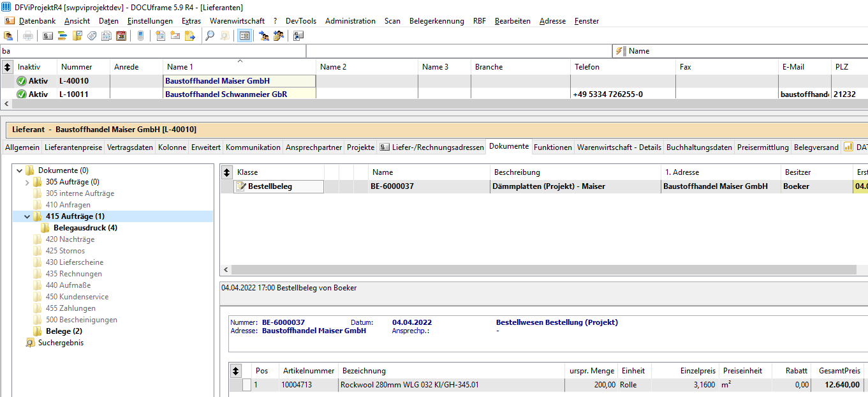Click the lightning icon beside Name search field
This screenshot has width=868, height=397.
(x=621, y=51)
